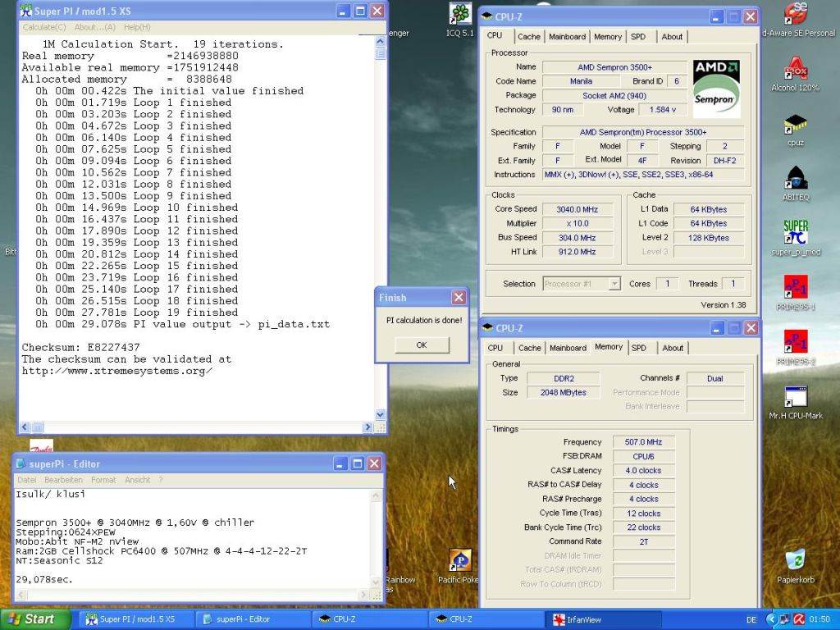
Task: Open the Mr.H CPU-Mark desktop icon
Action: pos(795,399)
